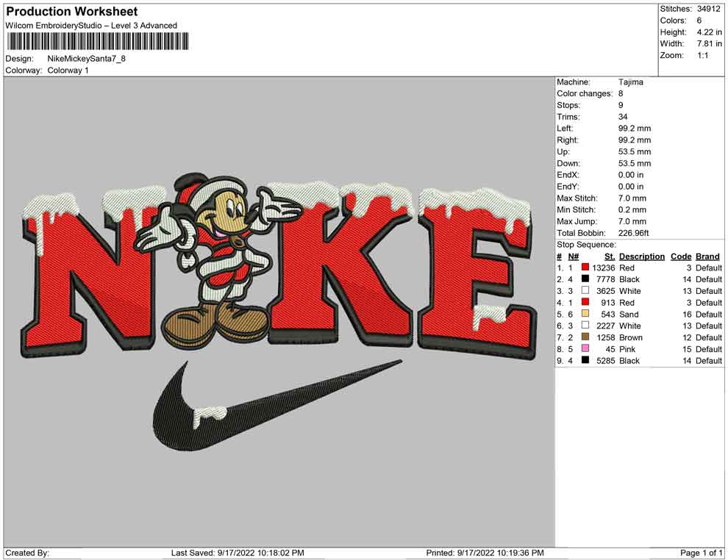Click the Mickey Santa figure in the design

218,260
